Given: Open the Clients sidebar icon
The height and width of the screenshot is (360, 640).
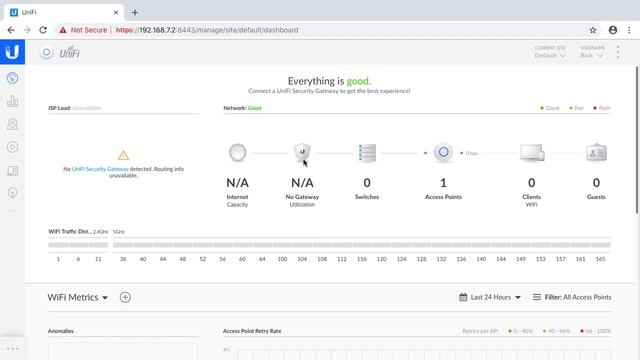Looking at the screenshot, I should 12,170.
